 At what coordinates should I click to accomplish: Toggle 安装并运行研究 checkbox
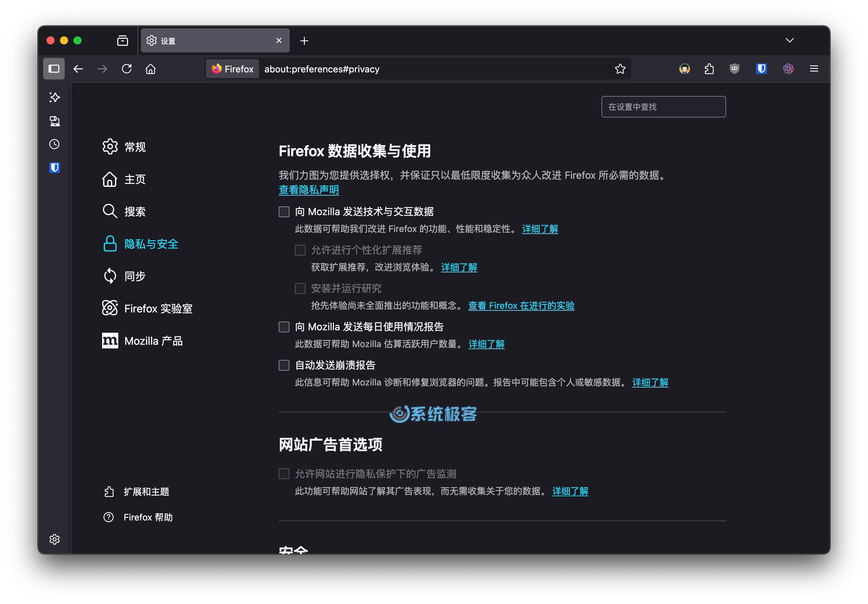[x=300, y=289]
